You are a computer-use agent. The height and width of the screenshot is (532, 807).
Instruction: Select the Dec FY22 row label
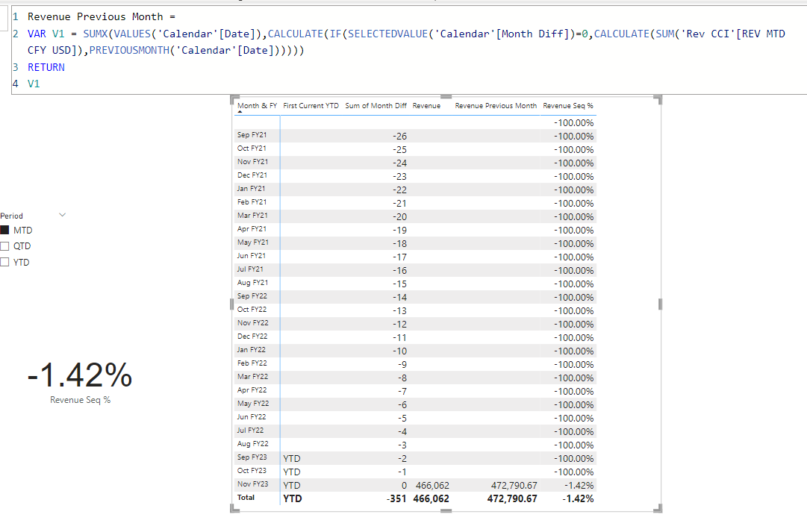pos(252,336)
